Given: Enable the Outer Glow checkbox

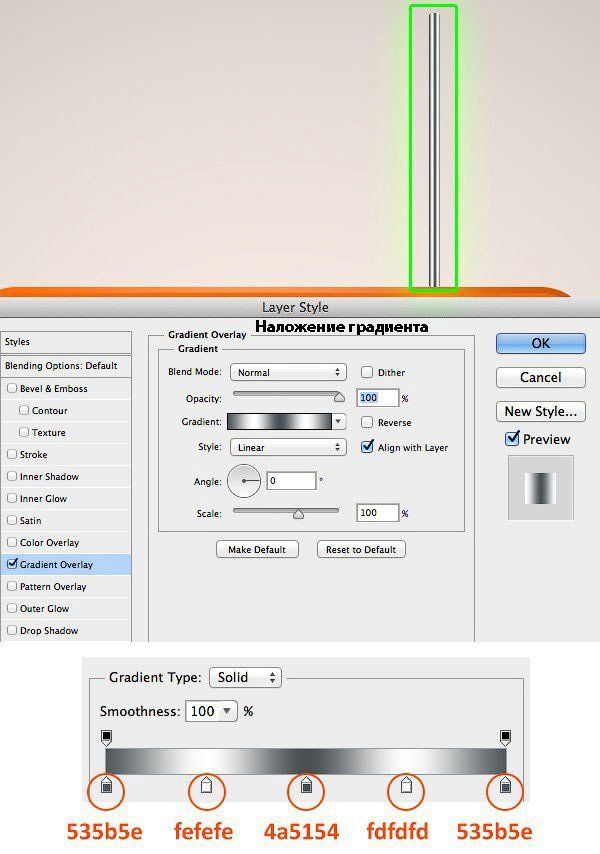Looking at the screenshot, I should pyautogui.click(x=12, y=608).
